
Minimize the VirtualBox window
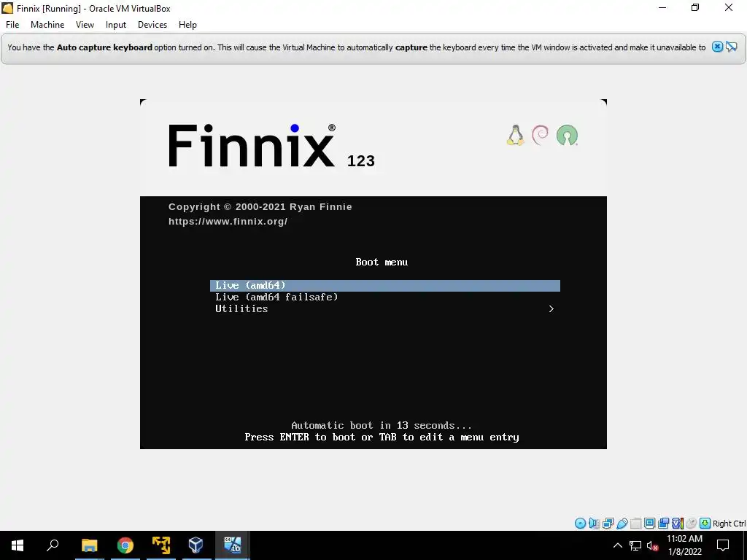pyautogui.click(x=662, y=8)
